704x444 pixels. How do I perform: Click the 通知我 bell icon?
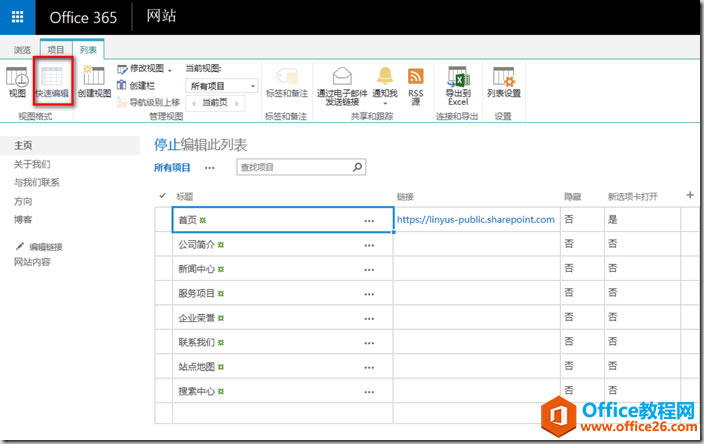(384, 81)
